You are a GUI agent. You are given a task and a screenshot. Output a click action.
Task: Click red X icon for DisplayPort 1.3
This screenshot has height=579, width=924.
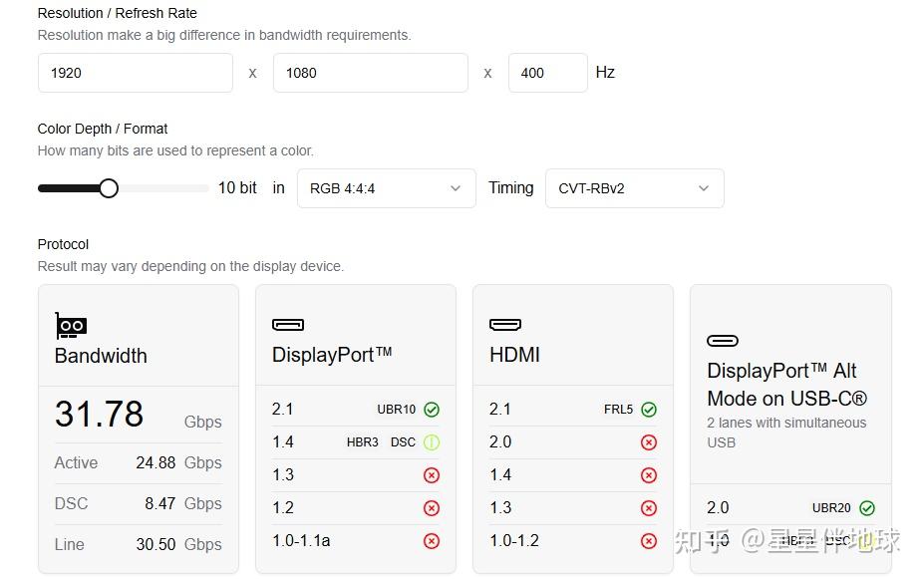point(432,475)
